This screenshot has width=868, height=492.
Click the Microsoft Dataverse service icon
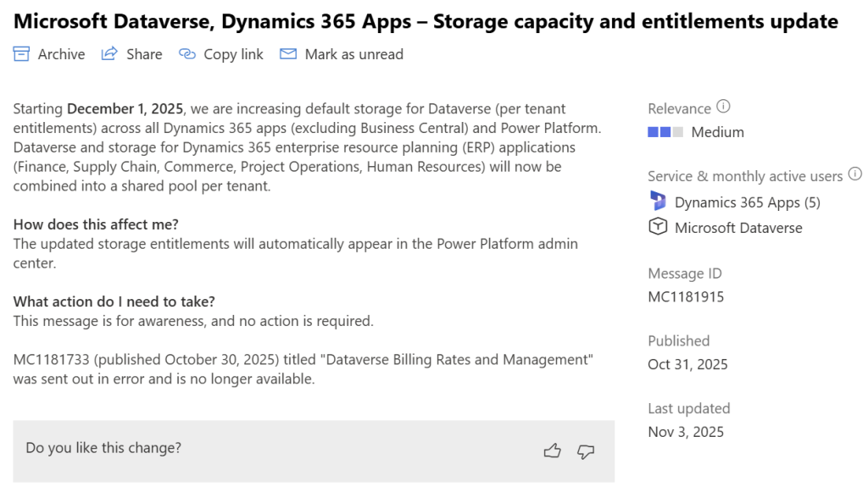tap(659, 227)
